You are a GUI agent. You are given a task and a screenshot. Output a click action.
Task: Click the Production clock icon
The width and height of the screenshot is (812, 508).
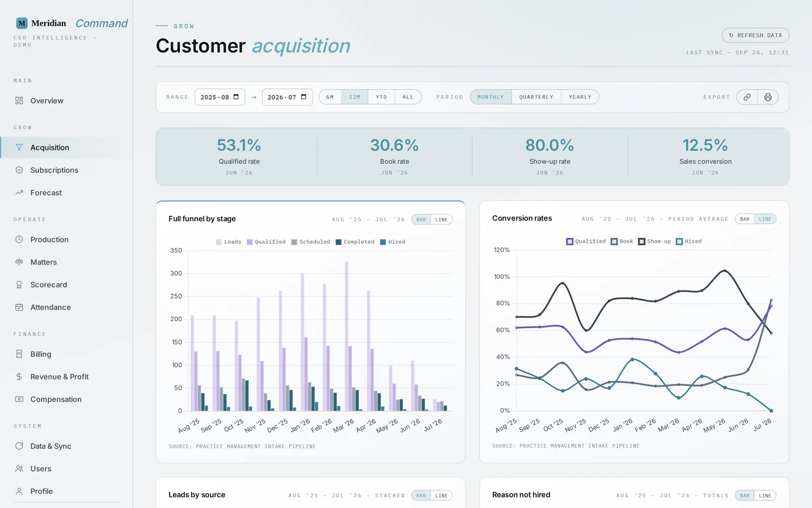[19, 239]
